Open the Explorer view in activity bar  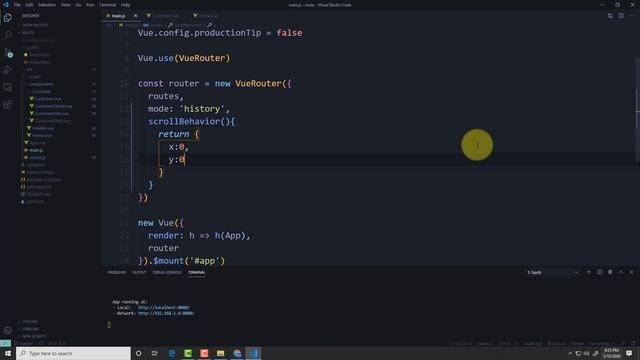(x=8, y=18)
